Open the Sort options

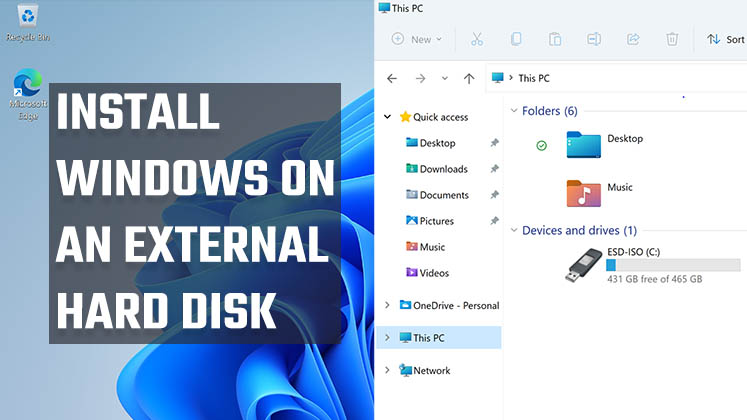[x=726, y=40]
